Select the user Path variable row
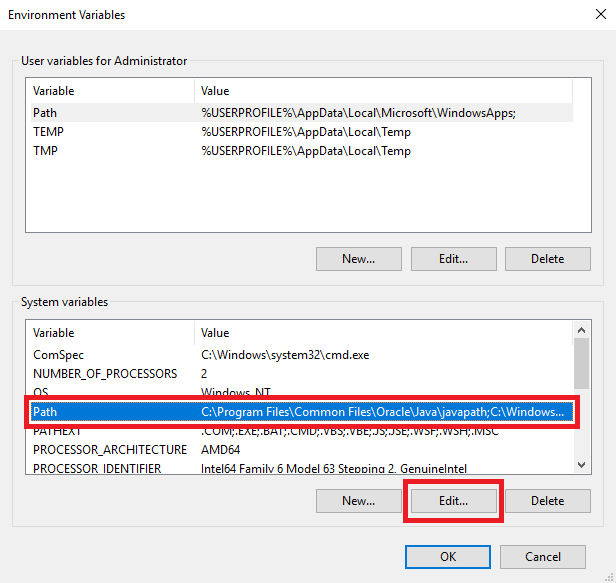The width and height of the screenshot is (616, 583). coord(301,113)
